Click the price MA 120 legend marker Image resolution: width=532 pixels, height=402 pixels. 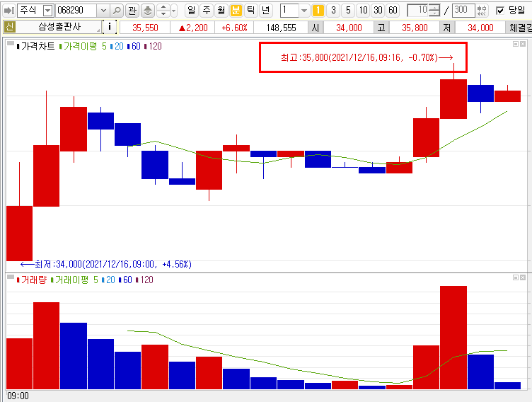tap(153, 46)
